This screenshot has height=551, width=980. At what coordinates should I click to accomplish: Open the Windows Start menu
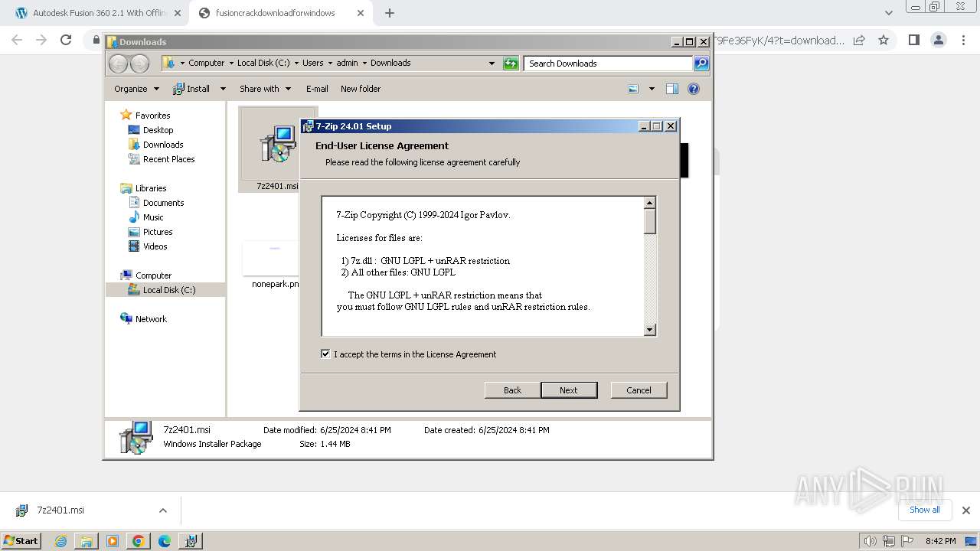point(21,540)
